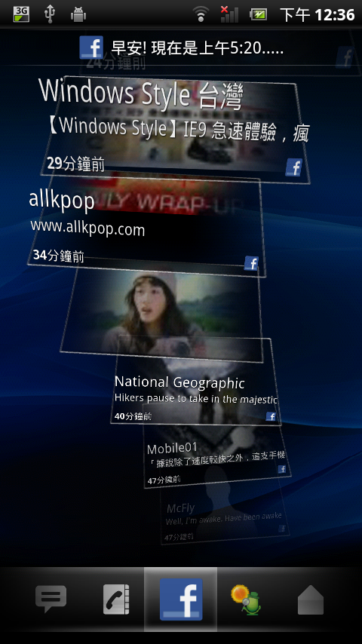Image resolution: width=362 pixels, height=644 pixels.
Task: Select the 34分鐘前 timestamp on allkpop
Action: click(58, 256)
